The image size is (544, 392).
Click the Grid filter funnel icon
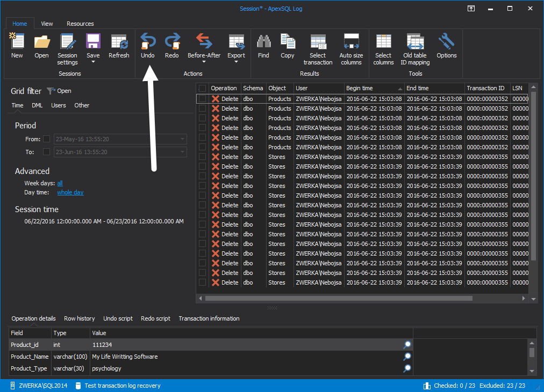coord(51,91)
